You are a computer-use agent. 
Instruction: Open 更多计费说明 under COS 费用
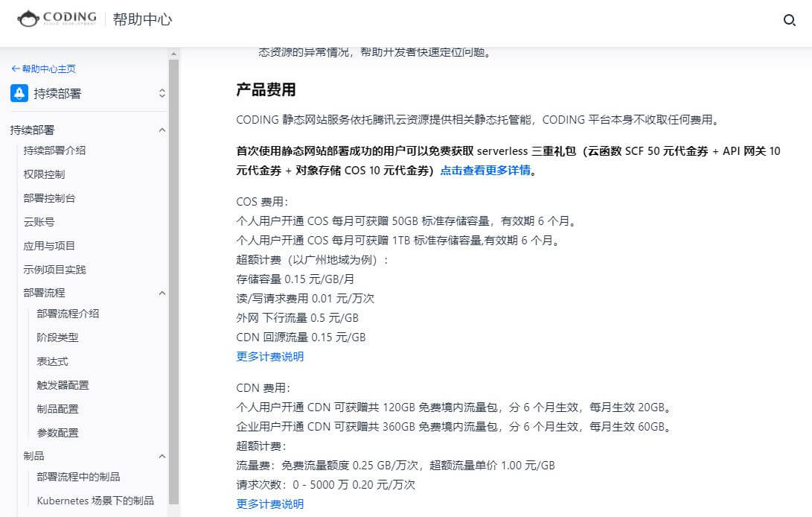pos(269,356)
